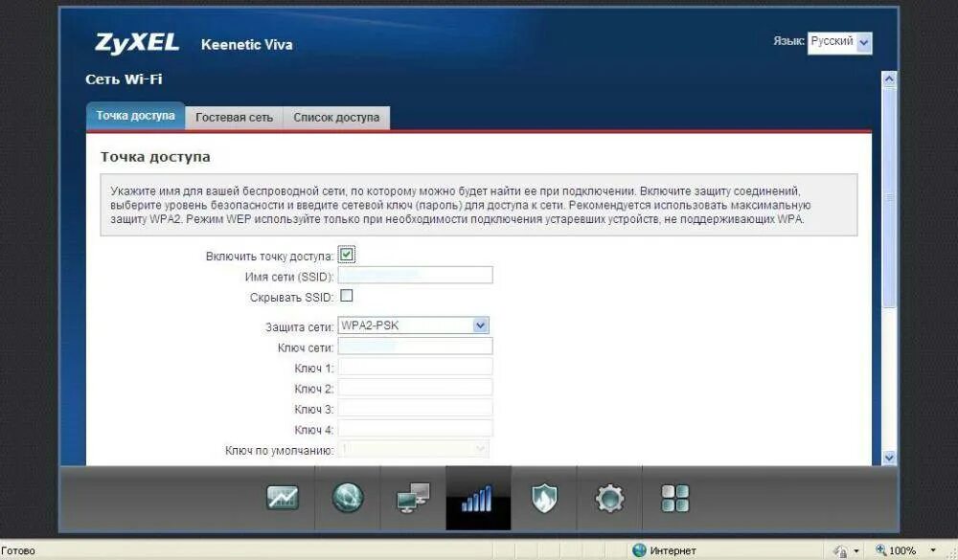Click the zoom magnifier in status bar
This screenshot has width=958, height=560.
pyautogui.click(x=880, y=550)
